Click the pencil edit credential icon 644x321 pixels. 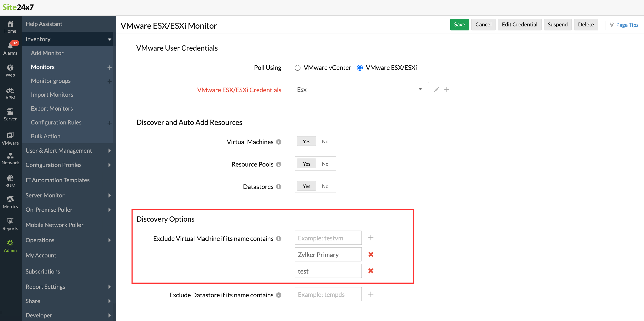(436, 90)
